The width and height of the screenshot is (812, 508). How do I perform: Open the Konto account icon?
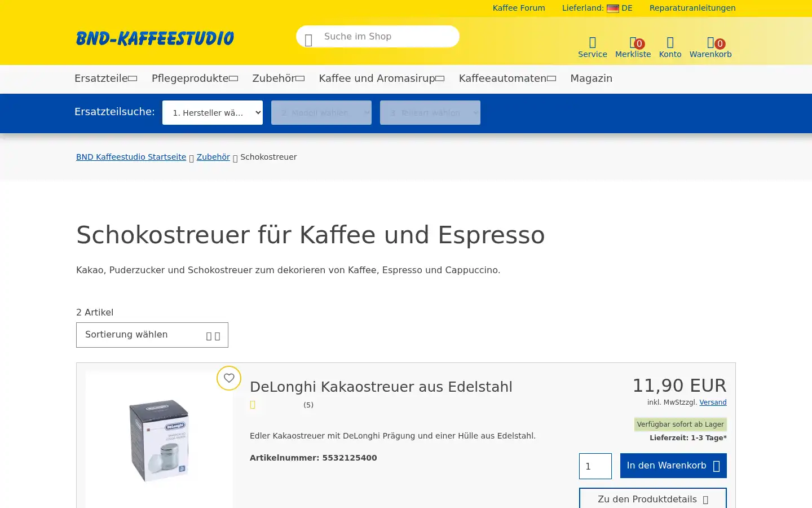670,47
